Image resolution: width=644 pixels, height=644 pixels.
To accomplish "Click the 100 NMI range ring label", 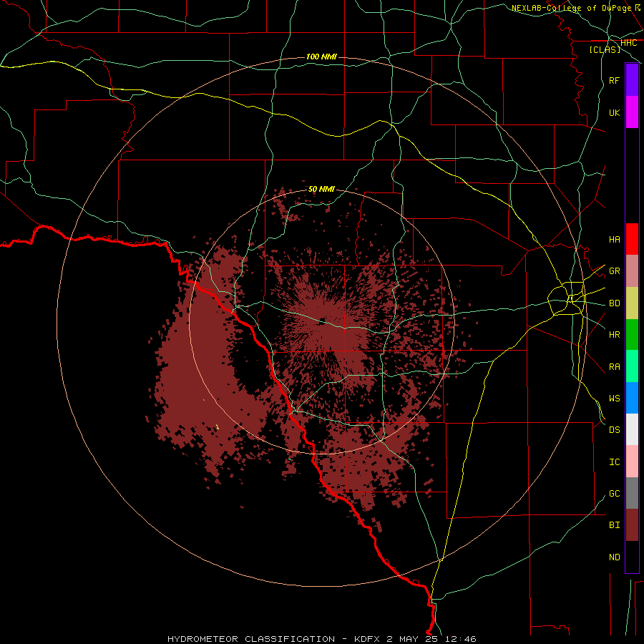I will pos(321,57).
